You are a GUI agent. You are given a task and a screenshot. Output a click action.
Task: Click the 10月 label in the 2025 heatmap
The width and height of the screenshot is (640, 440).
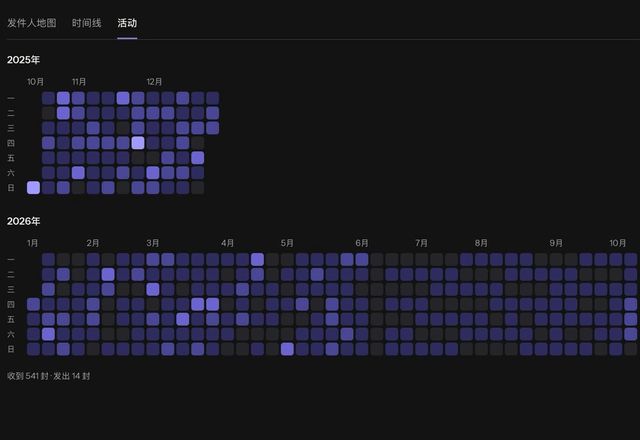tap(36, 82)
